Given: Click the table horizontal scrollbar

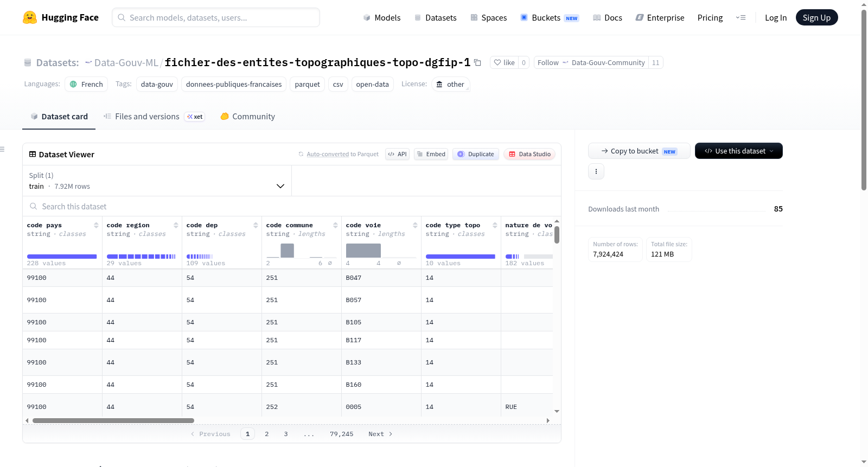Looking at the screenshot, I should pos(113,420).
